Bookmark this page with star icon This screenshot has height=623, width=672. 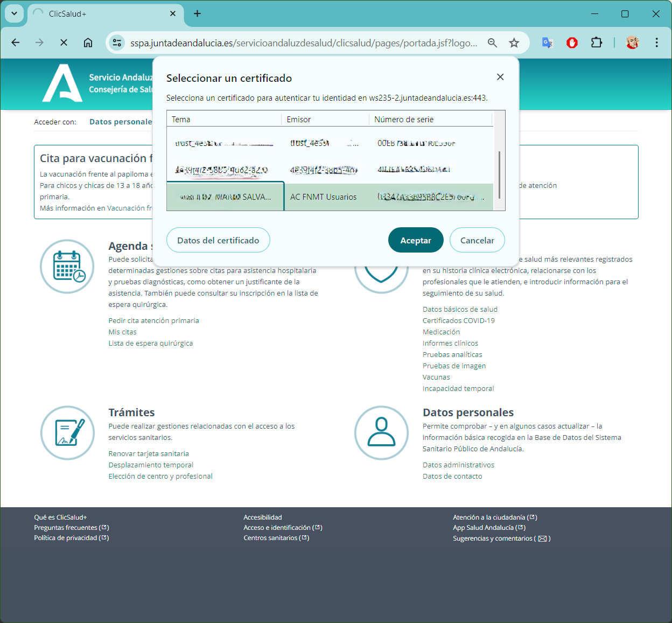click(x=514, y=43)
